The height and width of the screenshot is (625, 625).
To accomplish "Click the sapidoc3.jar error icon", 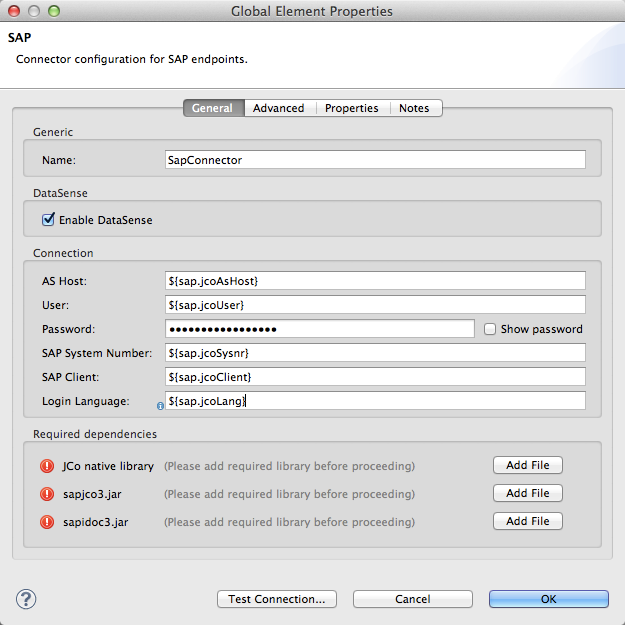I will tap(47, 522).
